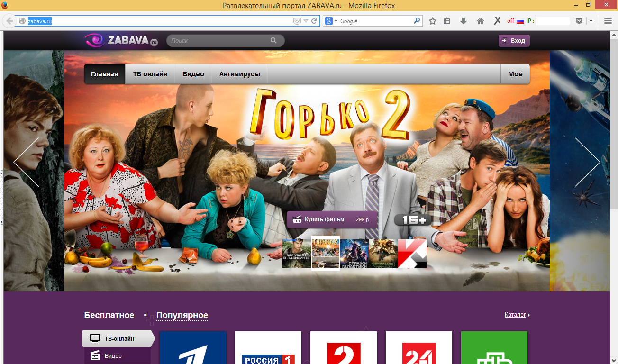Switch to Популярное content filter
The width and height of the screenshot is (618, 364).
pyautogui.click(x=182, y=315)
